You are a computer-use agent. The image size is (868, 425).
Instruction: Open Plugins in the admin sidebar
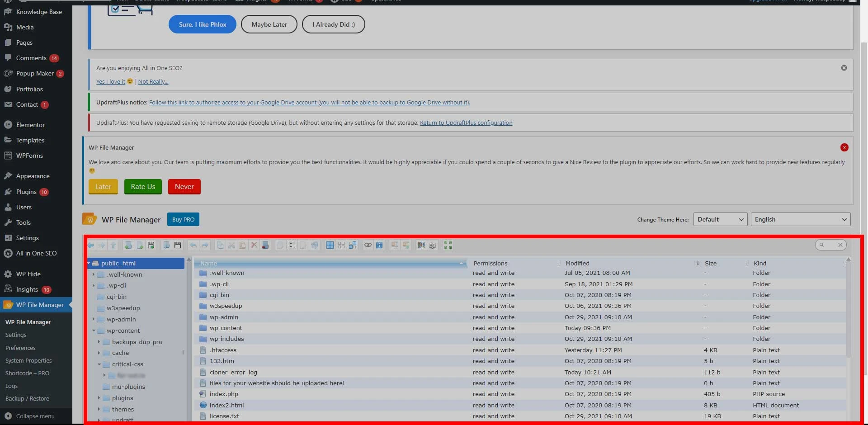point(26,192)
